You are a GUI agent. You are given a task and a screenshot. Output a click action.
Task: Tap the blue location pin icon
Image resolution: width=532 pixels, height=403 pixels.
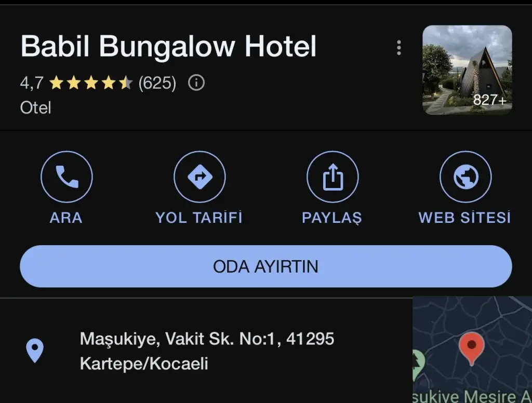pyautogui.click(x=35, y=351)
